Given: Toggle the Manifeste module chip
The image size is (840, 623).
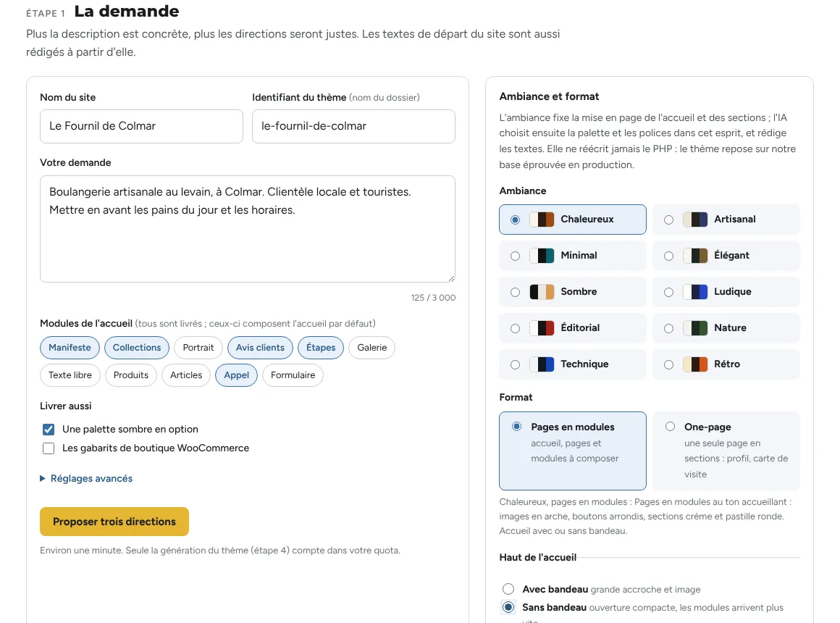Looking at the screenshot, I should [70, 348].
